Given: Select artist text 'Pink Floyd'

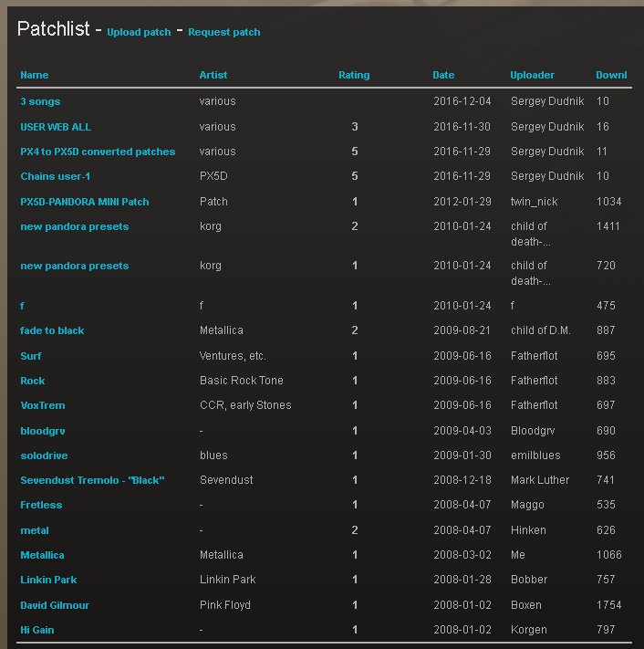Looking at the screenshot, I should pyautogui.click(x=225, y=605).
